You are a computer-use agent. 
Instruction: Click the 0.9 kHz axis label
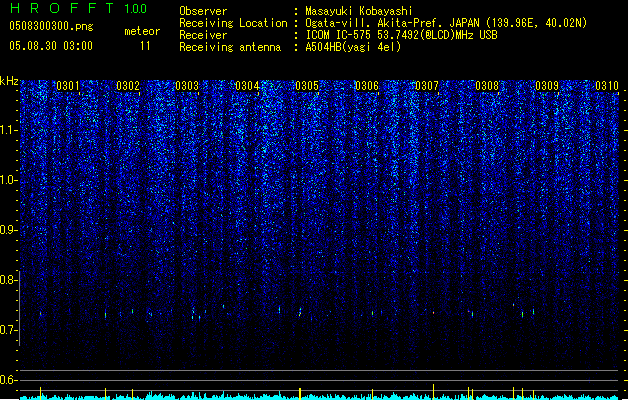click(8, 230)
